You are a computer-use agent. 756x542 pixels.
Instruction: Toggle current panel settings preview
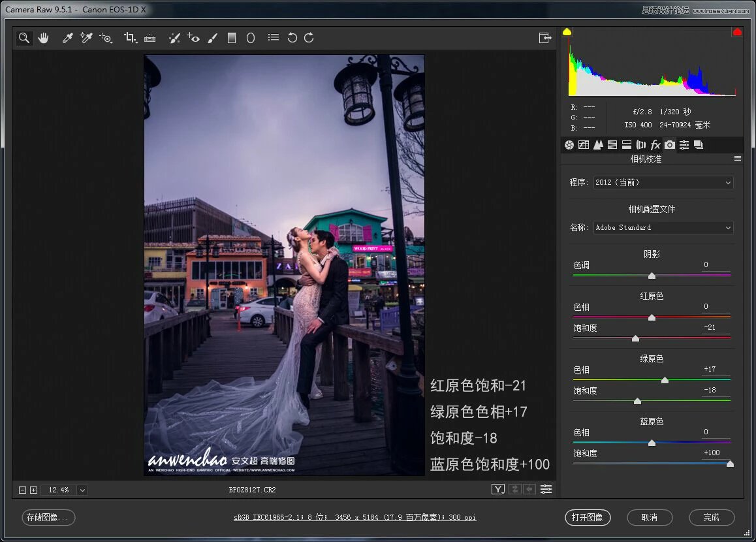tap(546, 490)
